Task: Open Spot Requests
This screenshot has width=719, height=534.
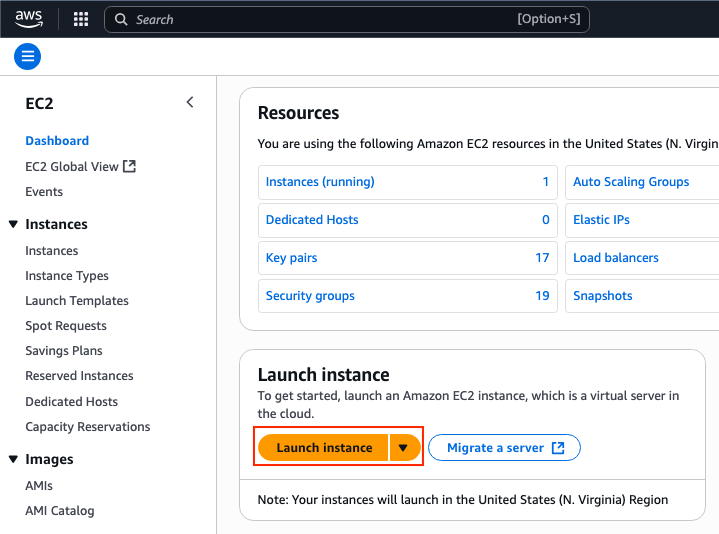Action: pos(66,326)
